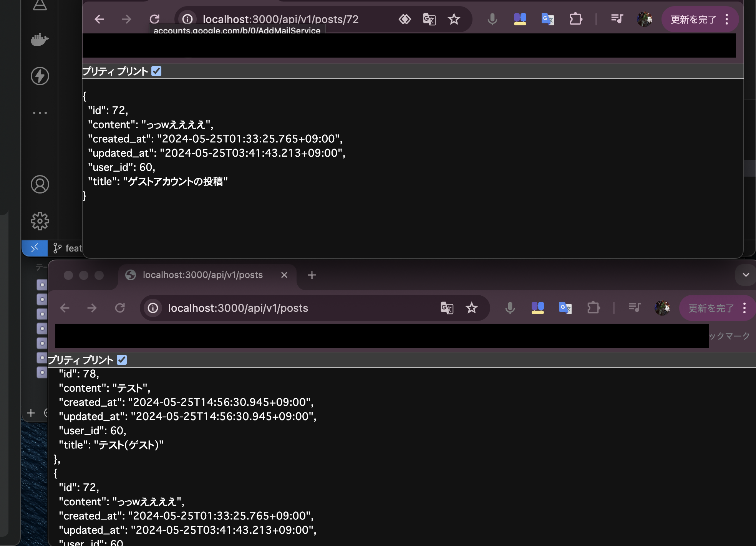Select the localhost:3000/api/v1/posts tab
756x546 pixels.
coord(203,275)
